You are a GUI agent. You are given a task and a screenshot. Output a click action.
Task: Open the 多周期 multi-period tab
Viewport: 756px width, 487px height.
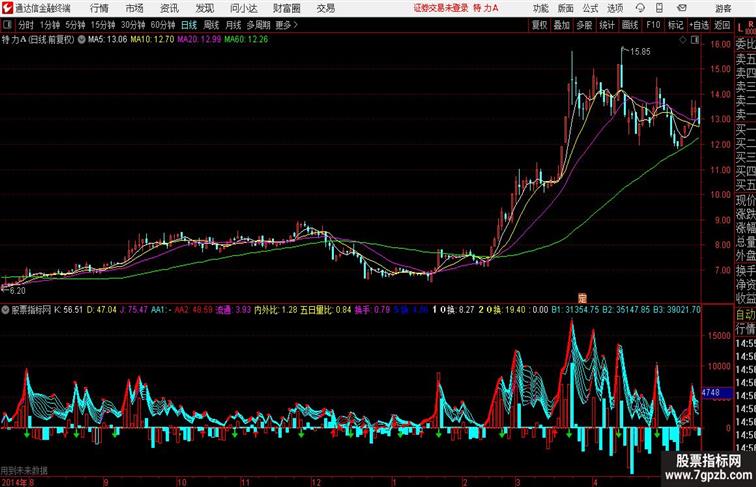point(258,25)
